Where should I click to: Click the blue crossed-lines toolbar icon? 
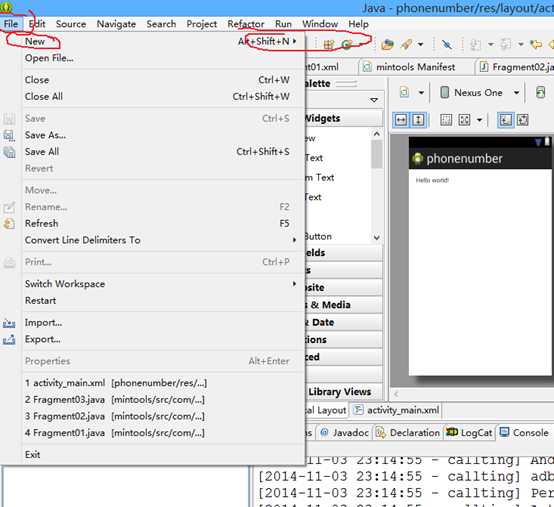click(x=447, y=45)
